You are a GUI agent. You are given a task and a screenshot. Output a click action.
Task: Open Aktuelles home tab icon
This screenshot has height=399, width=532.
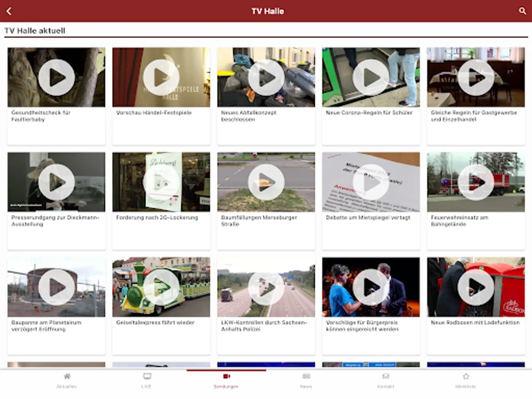pos(66,376)
